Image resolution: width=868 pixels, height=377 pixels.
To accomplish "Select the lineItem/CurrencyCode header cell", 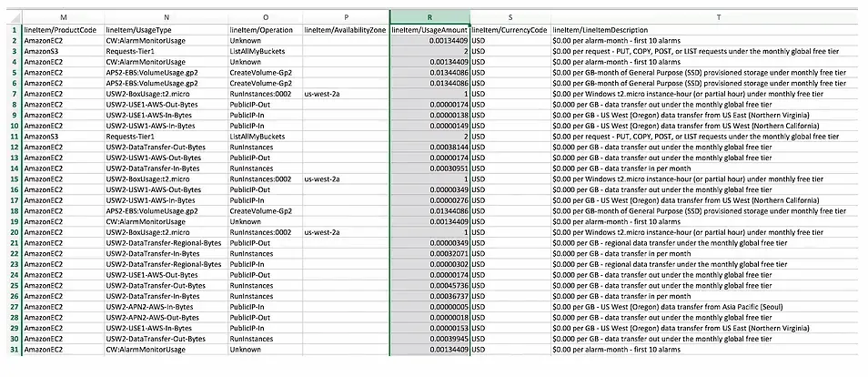I will click(510, 30).
